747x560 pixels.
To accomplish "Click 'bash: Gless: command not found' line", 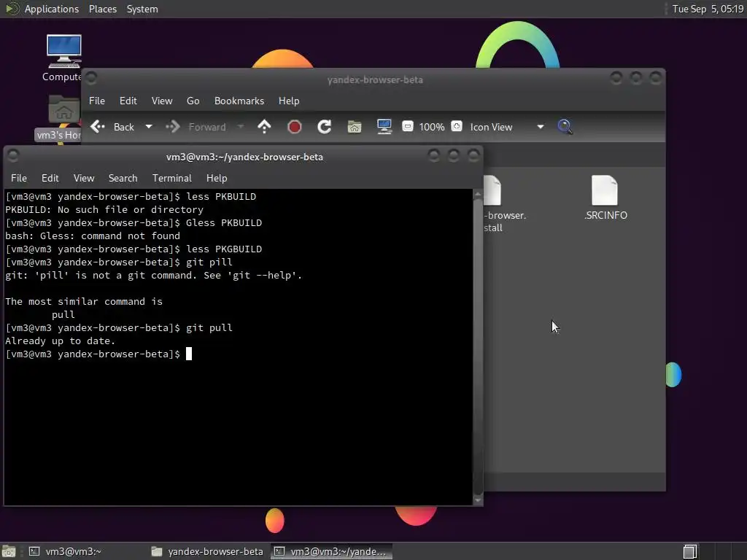I will (93, 236).
